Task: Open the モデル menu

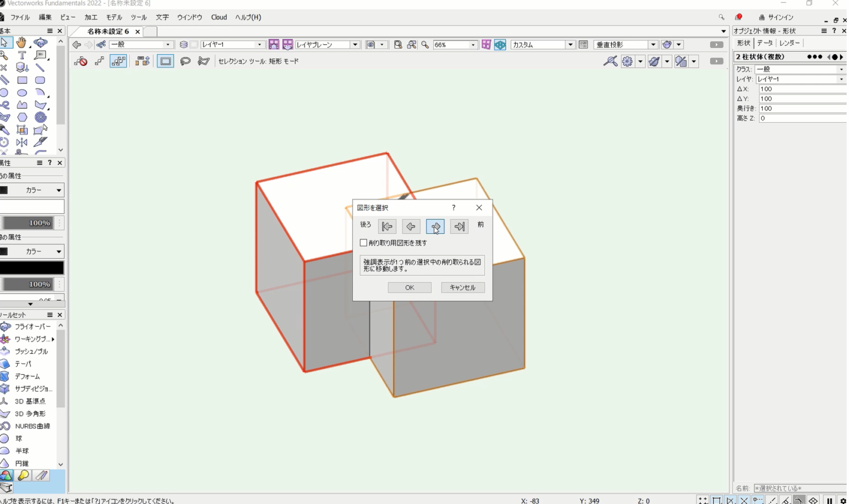Action: (114, 17)
